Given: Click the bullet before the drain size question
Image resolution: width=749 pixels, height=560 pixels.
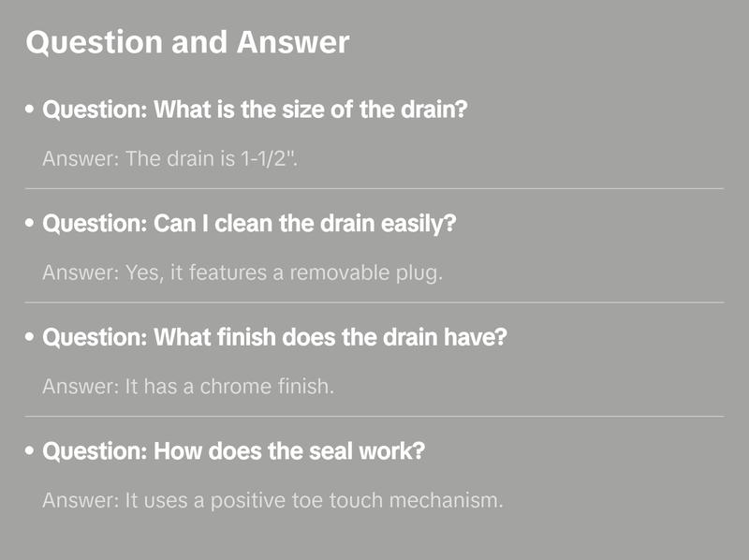Looking at the screenshot, I should pyautogui.click(x=31, y=111).
